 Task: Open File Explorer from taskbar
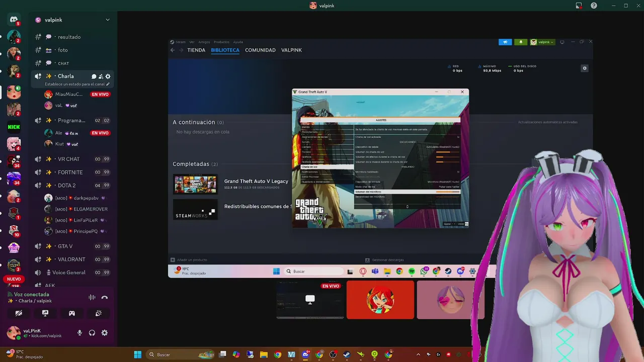(264, 354)
